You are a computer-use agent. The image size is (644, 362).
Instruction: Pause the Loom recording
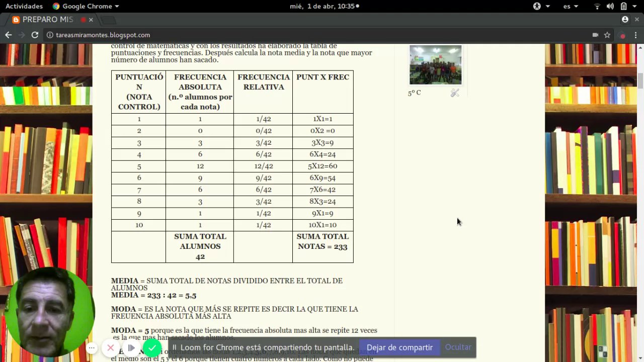tap(131, 348)
